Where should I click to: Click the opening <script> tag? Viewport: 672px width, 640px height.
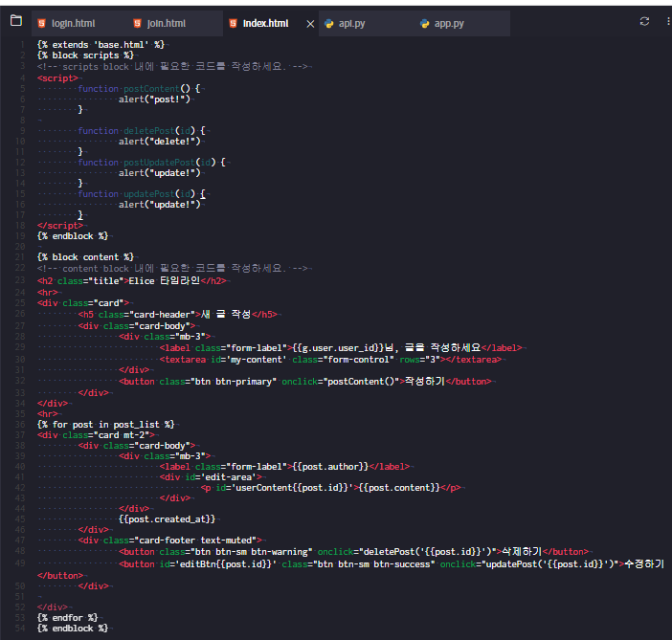[57, 77]
